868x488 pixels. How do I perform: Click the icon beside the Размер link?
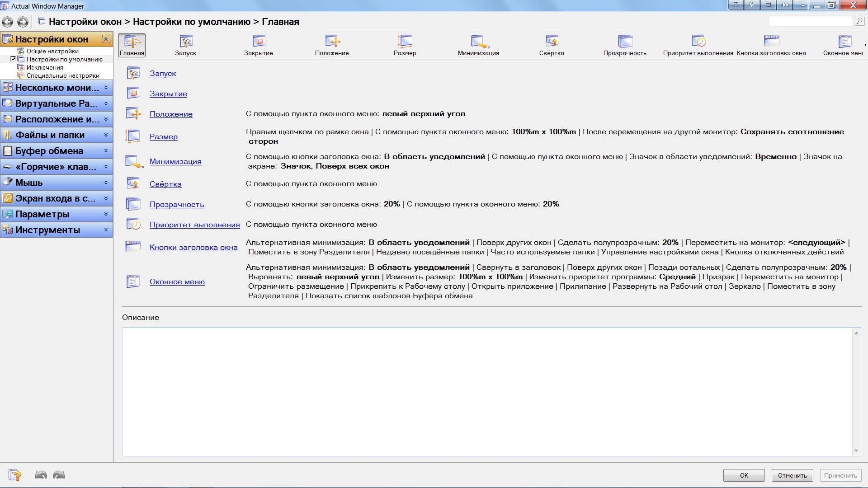coord(133,136)
